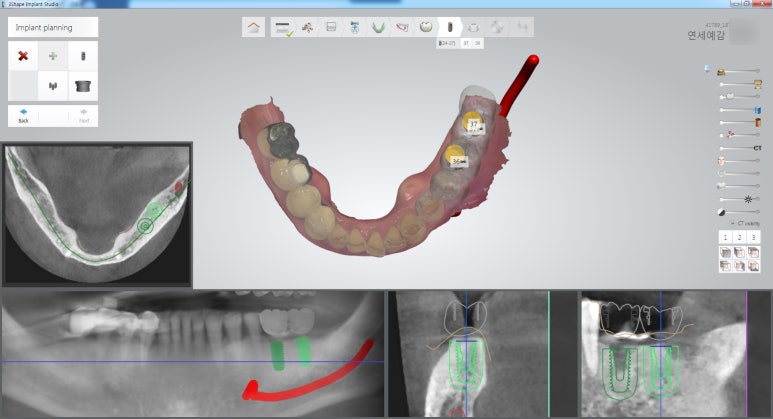
Task: Click the Home icon in workflow bar
Action: tap(253, 28)
